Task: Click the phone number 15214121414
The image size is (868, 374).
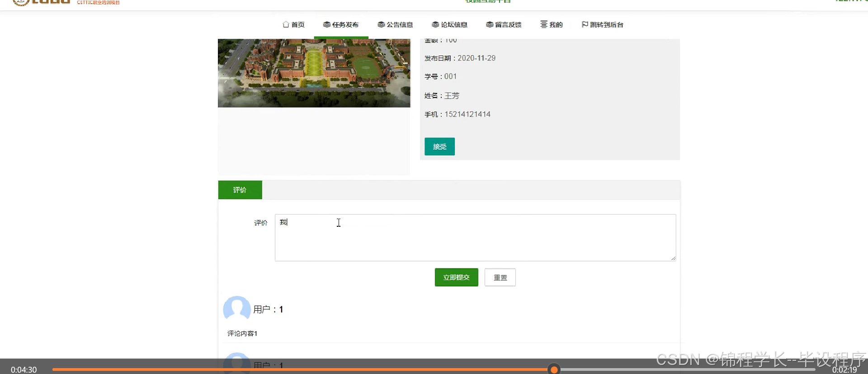Action: [x=467, y=114]
